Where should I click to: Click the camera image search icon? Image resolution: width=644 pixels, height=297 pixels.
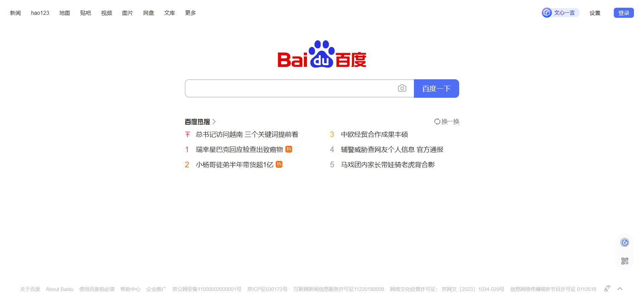tap(402, 88)
